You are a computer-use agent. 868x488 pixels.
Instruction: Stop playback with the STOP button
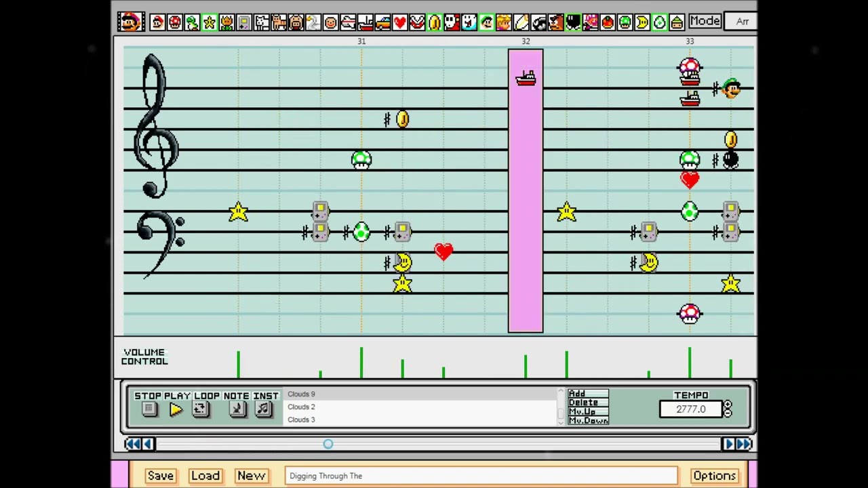tap(150, 409)
